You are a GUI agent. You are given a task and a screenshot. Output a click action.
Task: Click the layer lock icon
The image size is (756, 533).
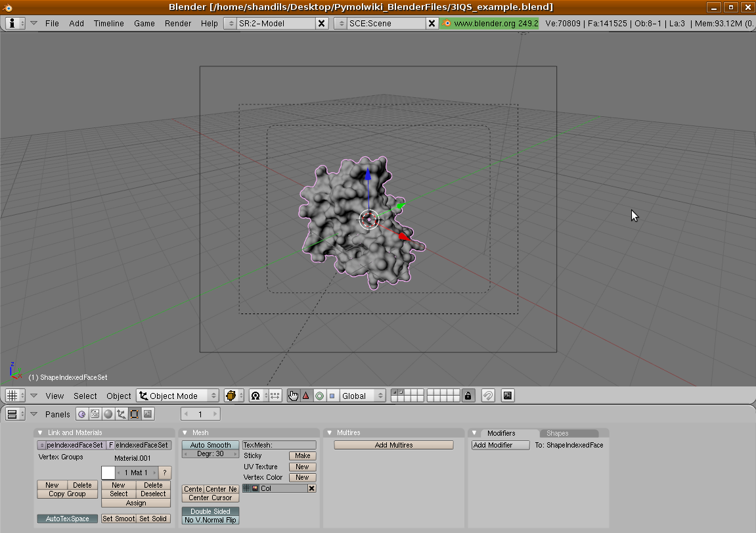tap(468, 396)
